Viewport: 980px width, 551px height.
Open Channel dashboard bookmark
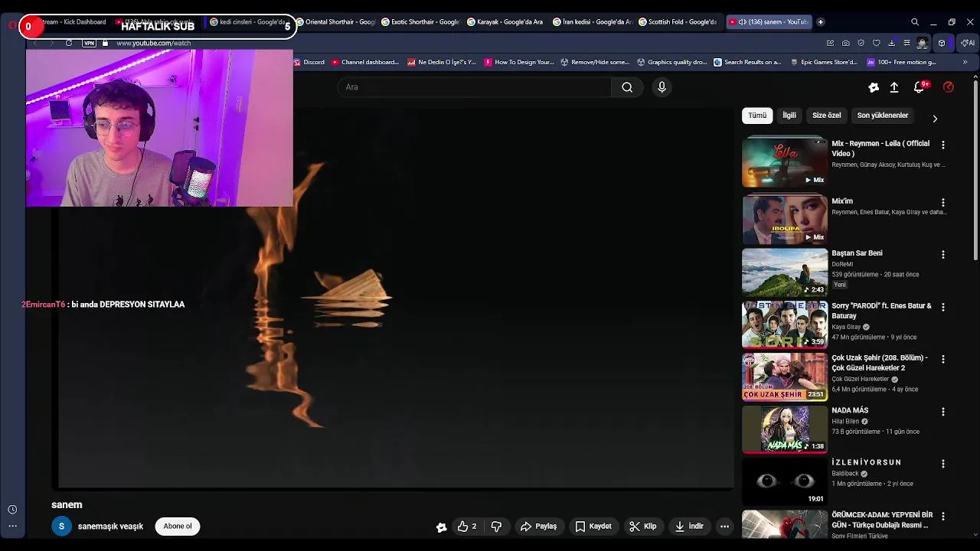coord(365,62)
